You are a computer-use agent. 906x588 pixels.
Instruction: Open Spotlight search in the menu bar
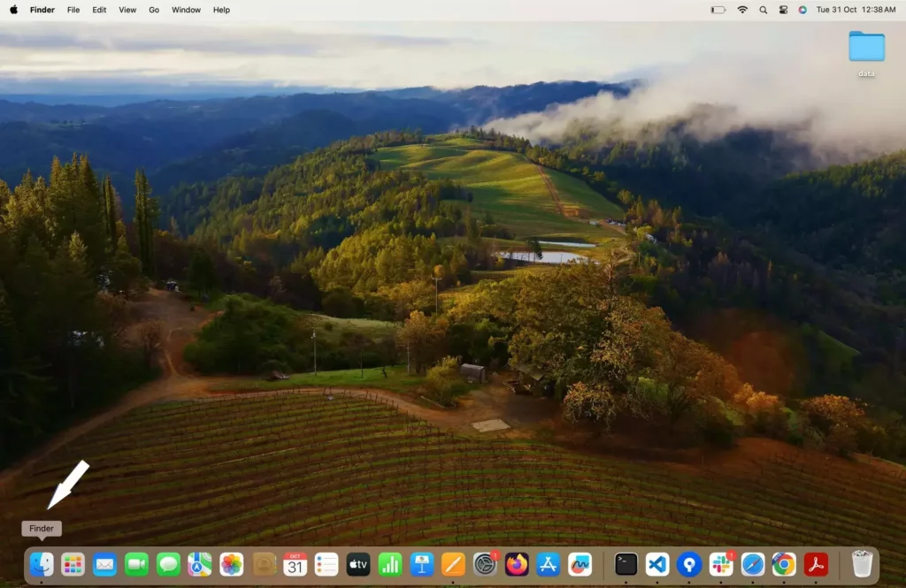point(763,10)
